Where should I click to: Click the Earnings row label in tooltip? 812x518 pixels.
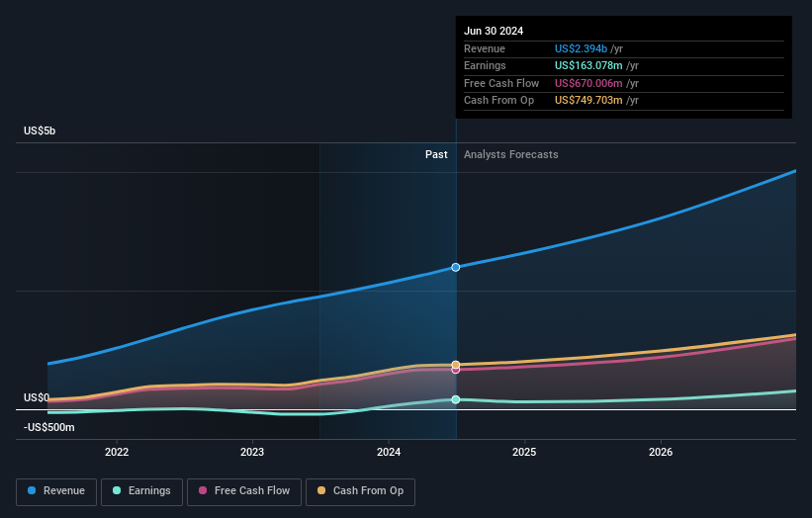pos(485,65)
